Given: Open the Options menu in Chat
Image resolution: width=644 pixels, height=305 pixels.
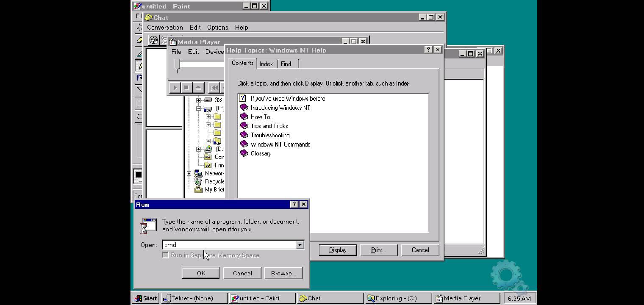Looking at the screenshot, I should pyautogui.click(x=217, y=28).
